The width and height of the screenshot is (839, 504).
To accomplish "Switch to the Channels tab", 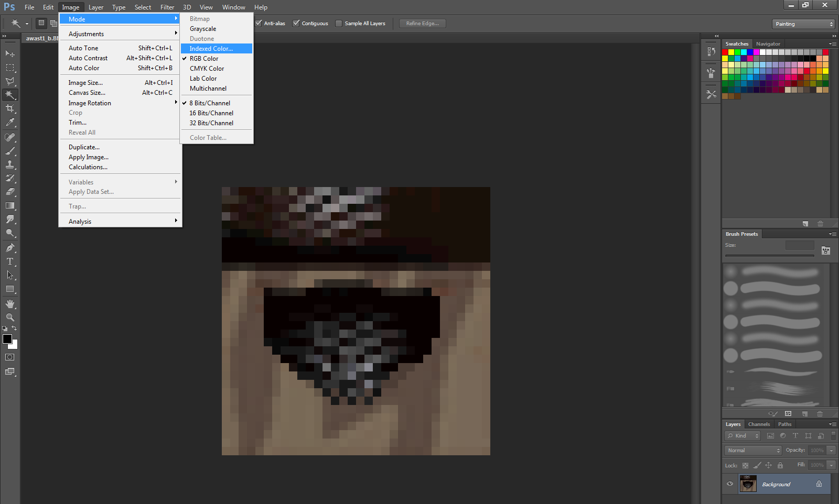I will point(759,424).
